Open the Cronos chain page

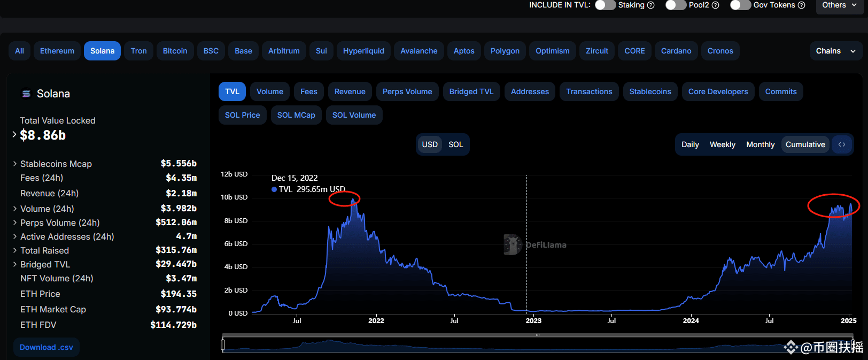720,51
